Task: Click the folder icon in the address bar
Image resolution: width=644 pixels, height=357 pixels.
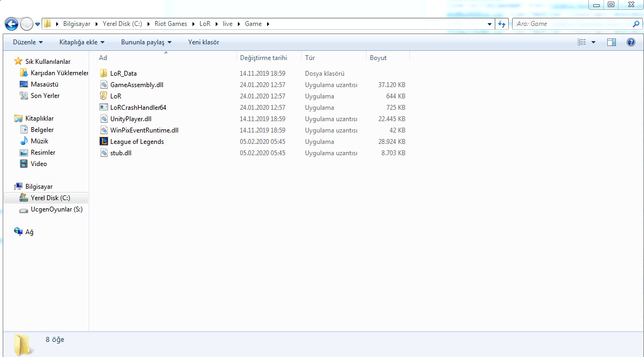Action: [48, 23]
